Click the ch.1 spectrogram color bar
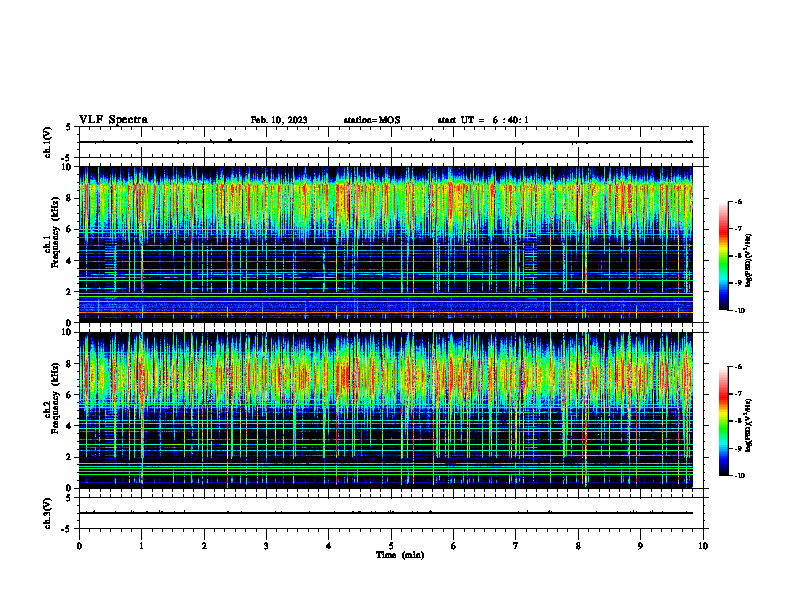792x612 pixels. [724, 256]
